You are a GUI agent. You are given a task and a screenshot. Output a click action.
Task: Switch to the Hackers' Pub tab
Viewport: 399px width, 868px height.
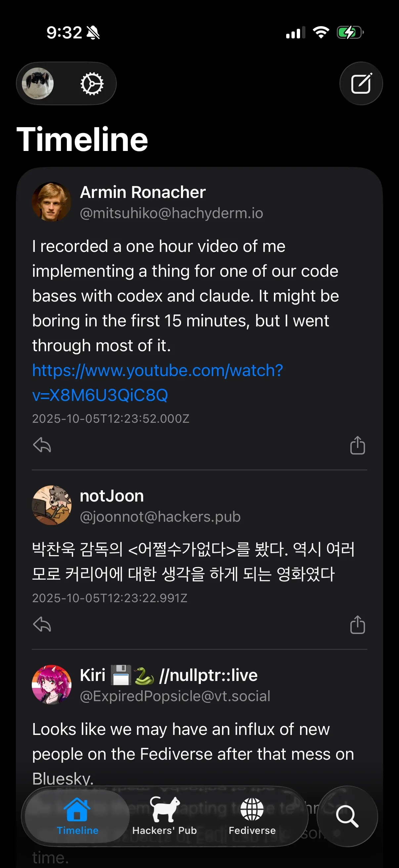coord(165,816)
